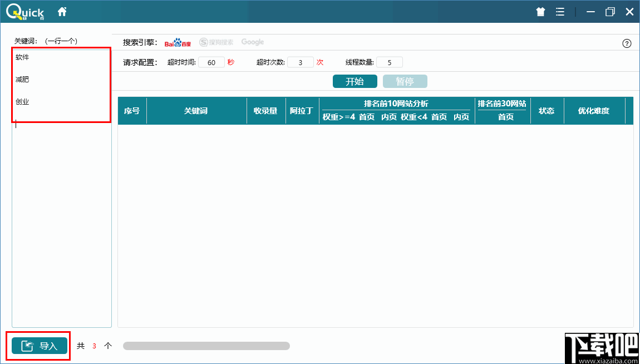Click inside the keyword list text area
This screenshot has width=640, height=364.
(x=61, y=167)
